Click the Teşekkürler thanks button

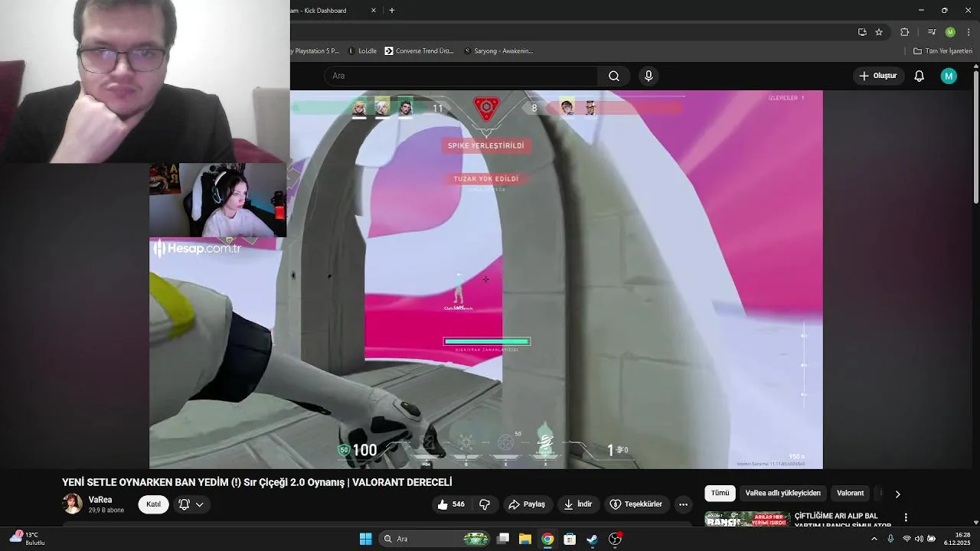click(635, 504)
